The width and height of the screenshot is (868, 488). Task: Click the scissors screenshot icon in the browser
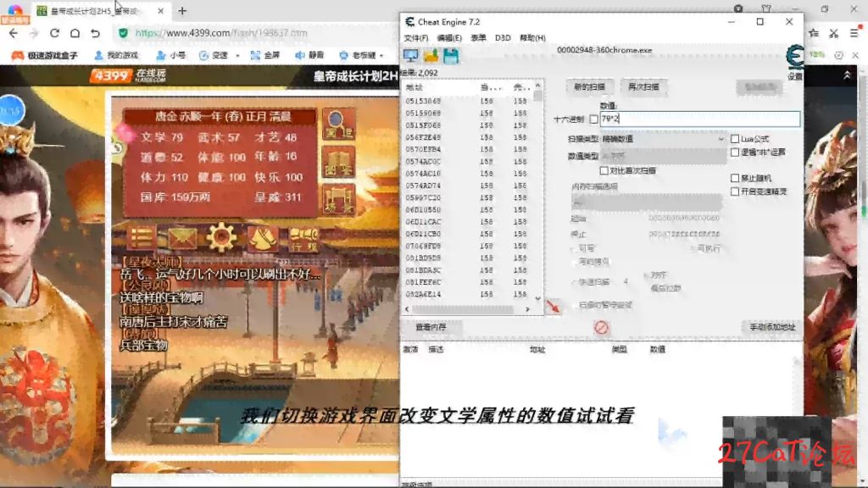(834, 33)
